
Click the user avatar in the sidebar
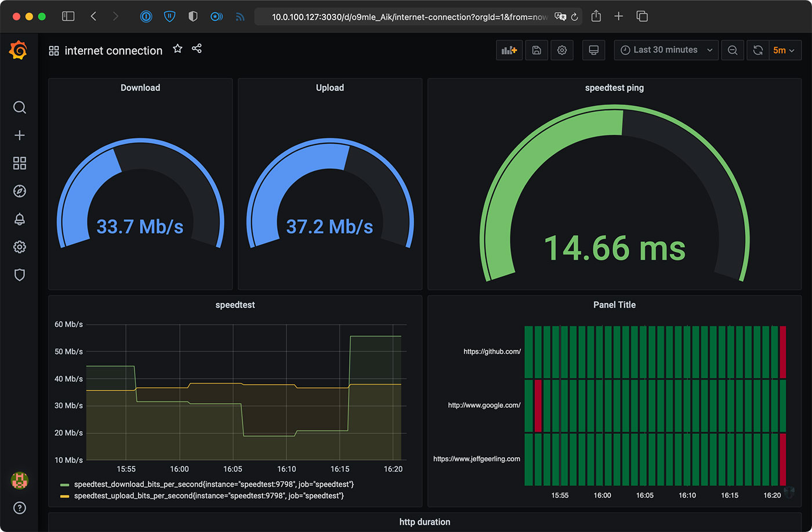click(x=19, y=480)
